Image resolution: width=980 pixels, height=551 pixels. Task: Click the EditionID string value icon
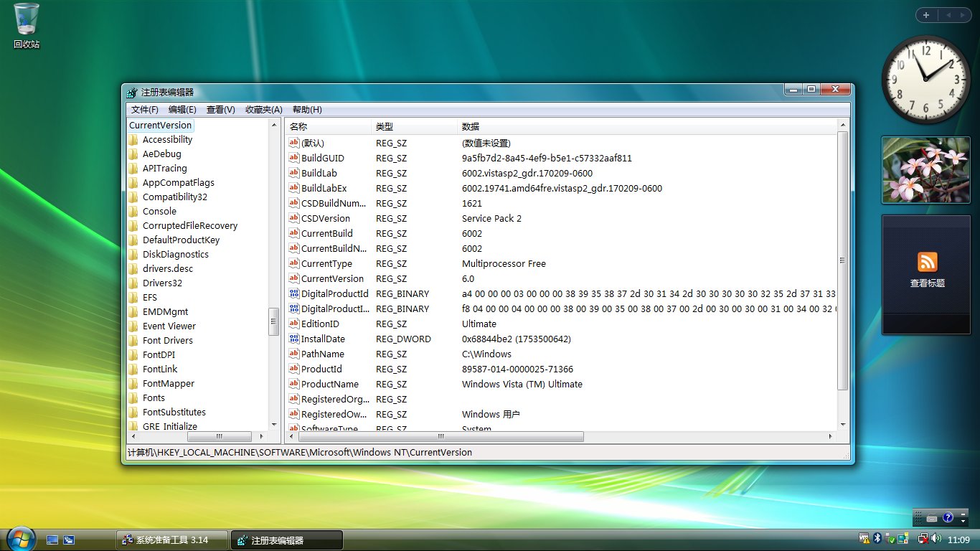[x=293, y=324]
